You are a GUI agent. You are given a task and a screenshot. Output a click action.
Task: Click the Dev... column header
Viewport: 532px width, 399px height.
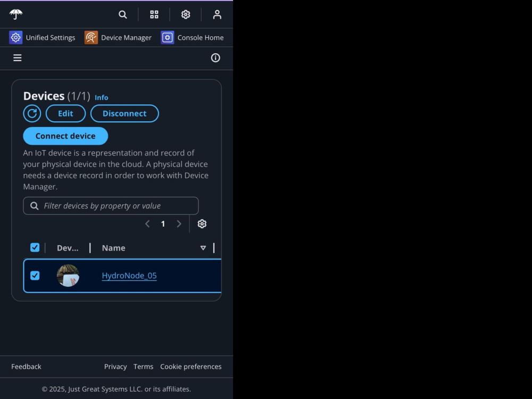coord(68,248)
